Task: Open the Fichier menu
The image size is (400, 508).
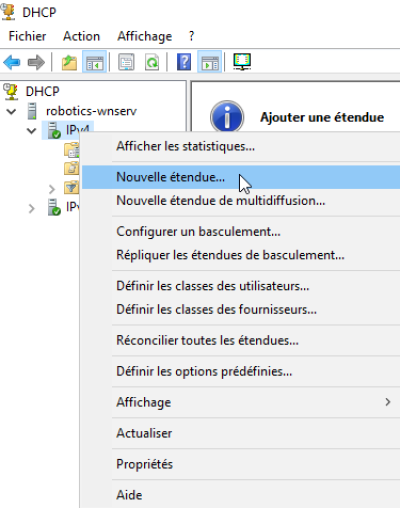Action: (x=27, y=36)
